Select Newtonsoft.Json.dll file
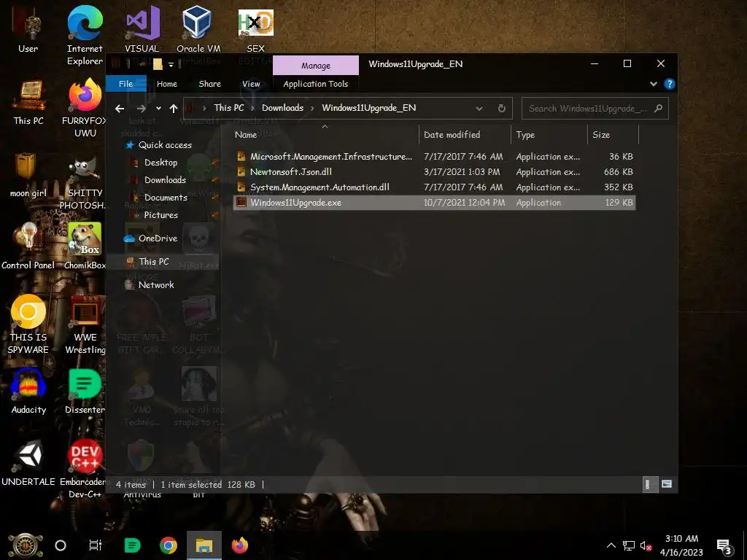Image resolution: width=747 pixels, height=560 pixels. click(x=434, y=172)
